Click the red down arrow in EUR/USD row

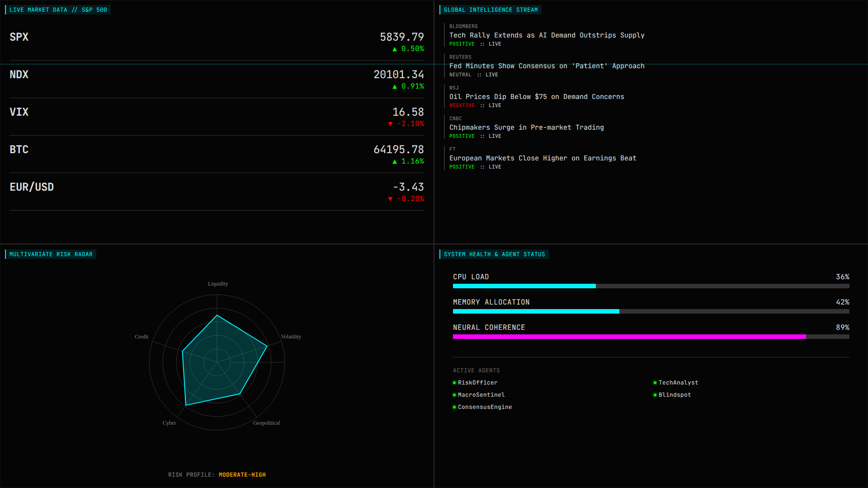tap(390, 199)
